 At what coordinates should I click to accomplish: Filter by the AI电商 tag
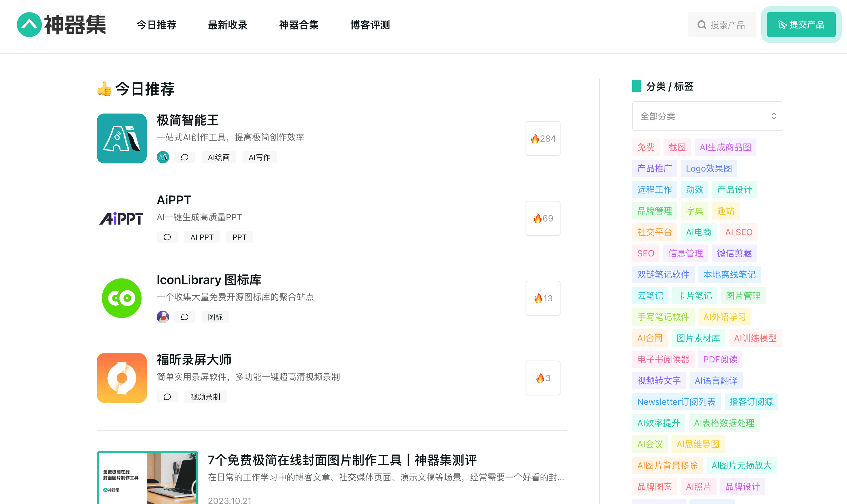(x=698, y=232)
